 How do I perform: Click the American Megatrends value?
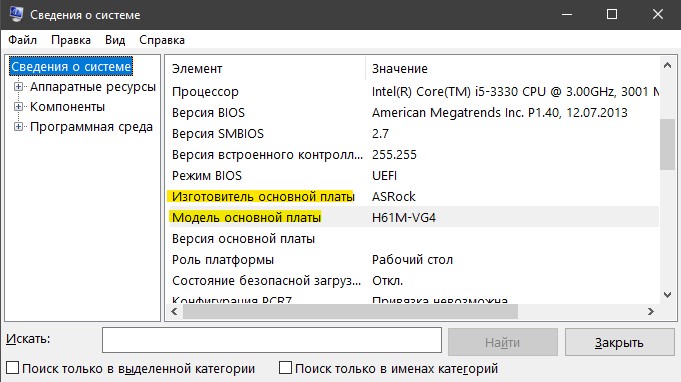tap(499, 112)
